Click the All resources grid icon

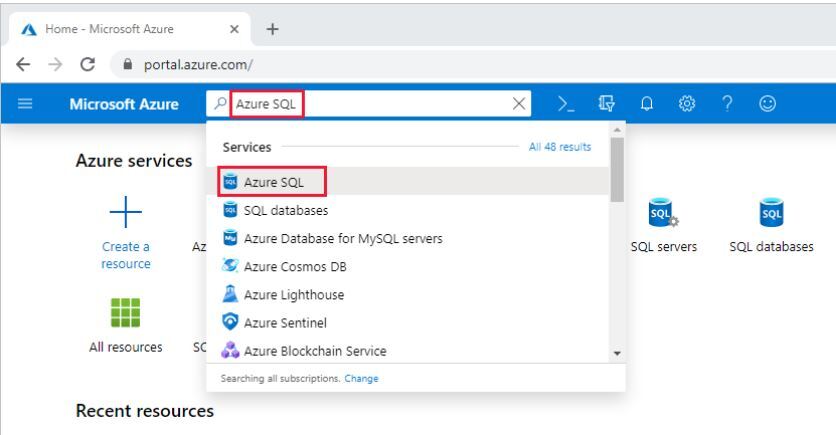[x=125, y=312]
